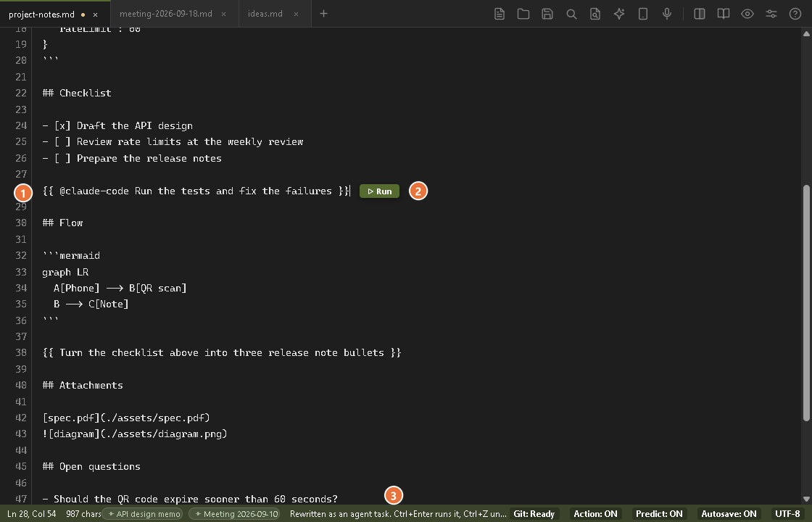Click the [spec.pdf](./assets/spec.pdf) link
Image resolution: width=812 pixels, height=522 pixels.
click(x=126, y=418)
